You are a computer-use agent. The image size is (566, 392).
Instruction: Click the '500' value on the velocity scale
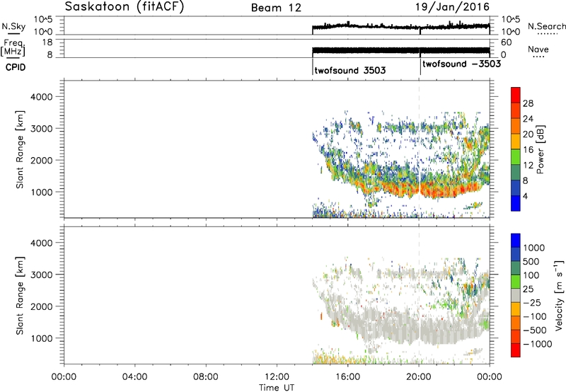pyautogui.click(x=531, y=261)
